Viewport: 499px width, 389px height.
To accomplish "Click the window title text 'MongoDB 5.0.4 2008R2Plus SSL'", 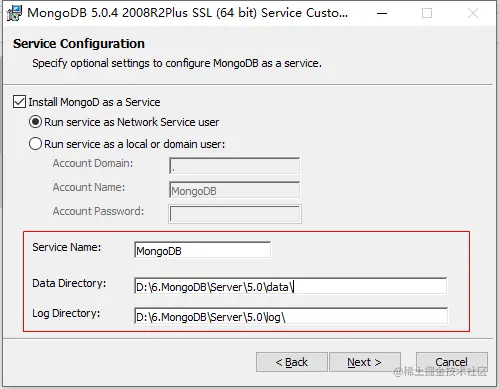I will pyautogui.click(x=120, y=13).
